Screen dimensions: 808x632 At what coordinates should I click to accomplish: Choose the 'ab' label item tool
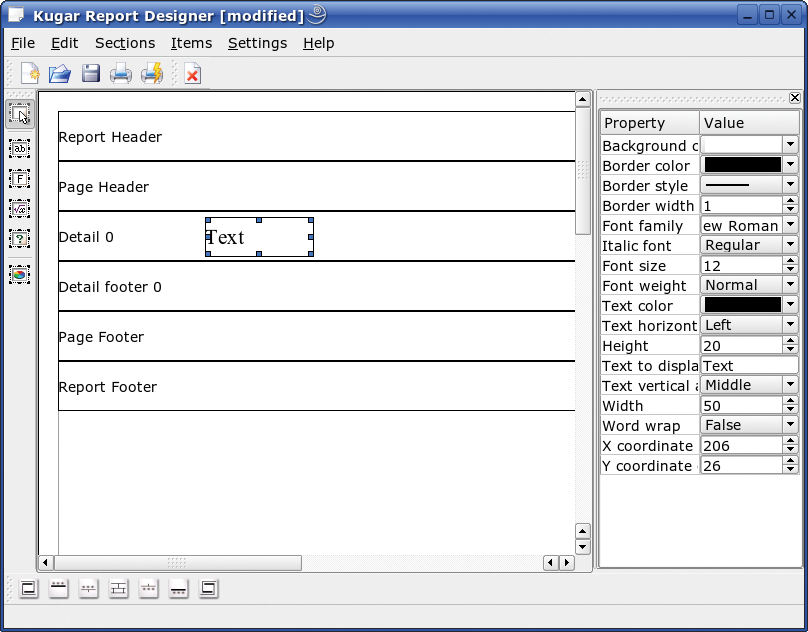(x=20, y=148)
